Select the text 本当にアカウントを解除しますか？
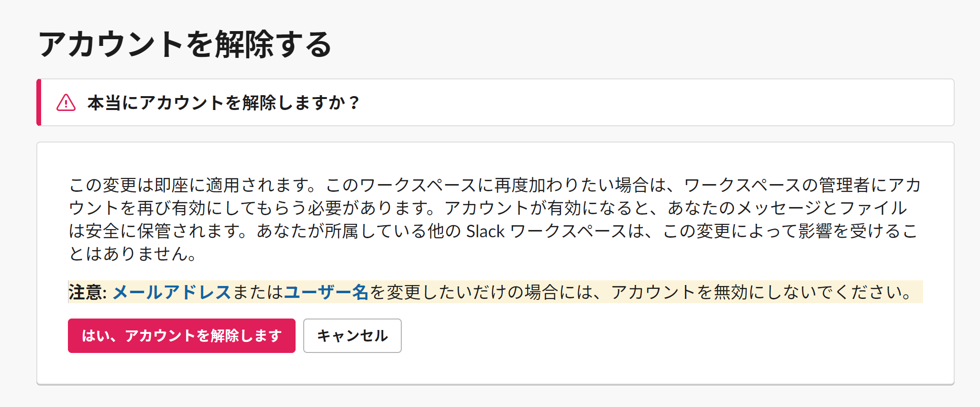The height and width of the screenshot is (407, 980). pos(224,102)
